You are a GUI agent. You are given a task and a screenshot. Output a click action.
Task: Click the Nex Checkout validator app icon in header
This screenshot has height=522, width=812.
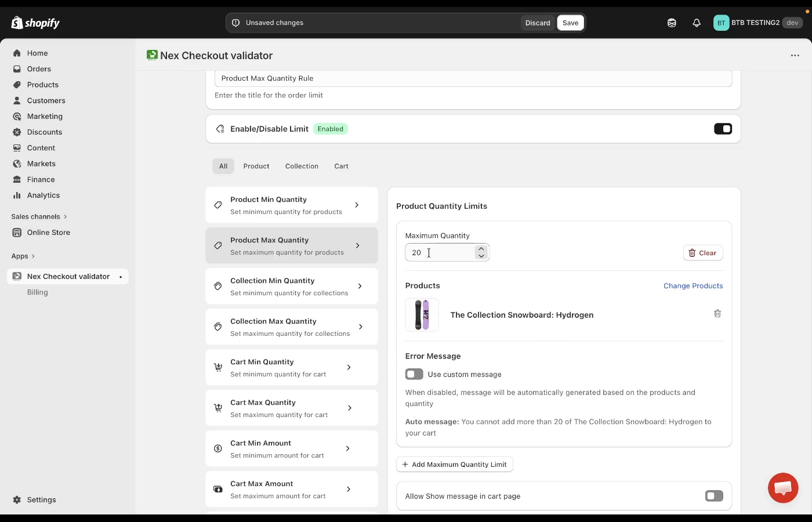point(152,55)
